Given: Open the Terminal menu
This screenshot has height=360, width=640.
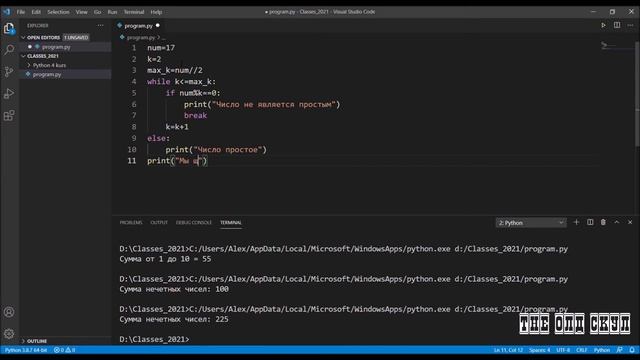Looking at the screenshot, I should point(134,12).
